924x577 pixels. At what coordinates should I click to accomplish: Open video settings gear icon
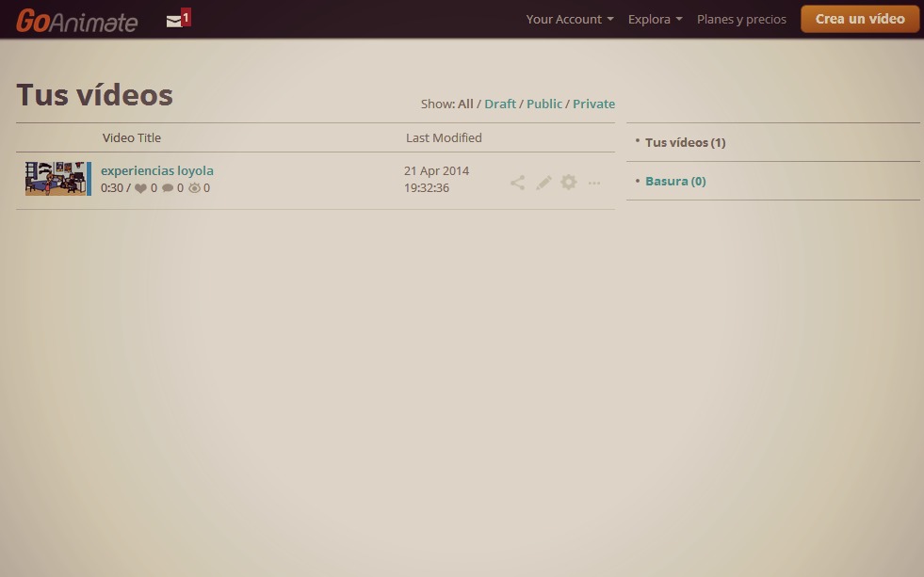[569, 183]
